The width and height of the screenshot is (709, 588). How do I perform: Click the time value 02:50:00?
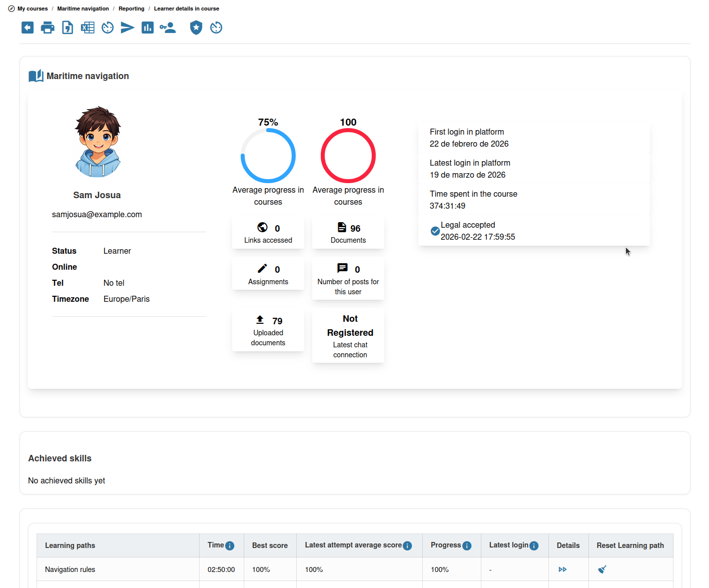coord(221,569)
